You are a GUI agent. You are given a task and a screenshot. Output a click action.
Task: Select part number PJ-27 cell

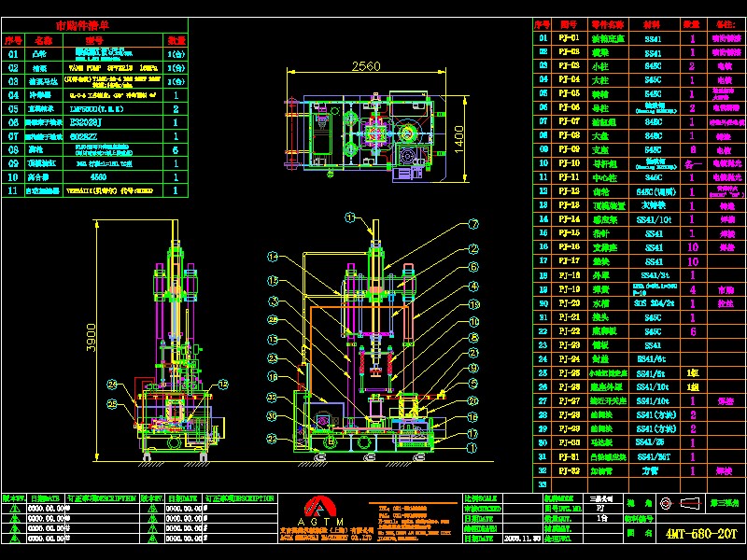pyautogui.click(x=569, y=400)
